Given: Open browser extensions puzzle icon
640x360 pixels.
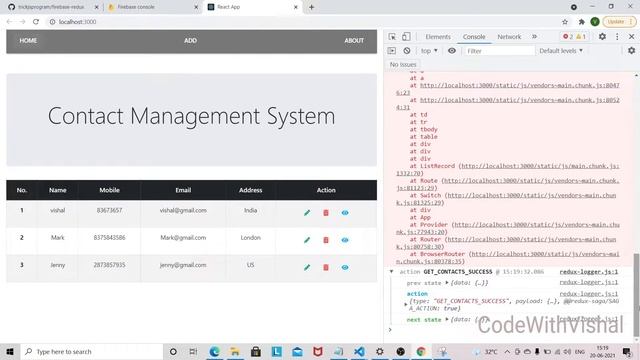Looking at the screenshot, I should [581, 22].
